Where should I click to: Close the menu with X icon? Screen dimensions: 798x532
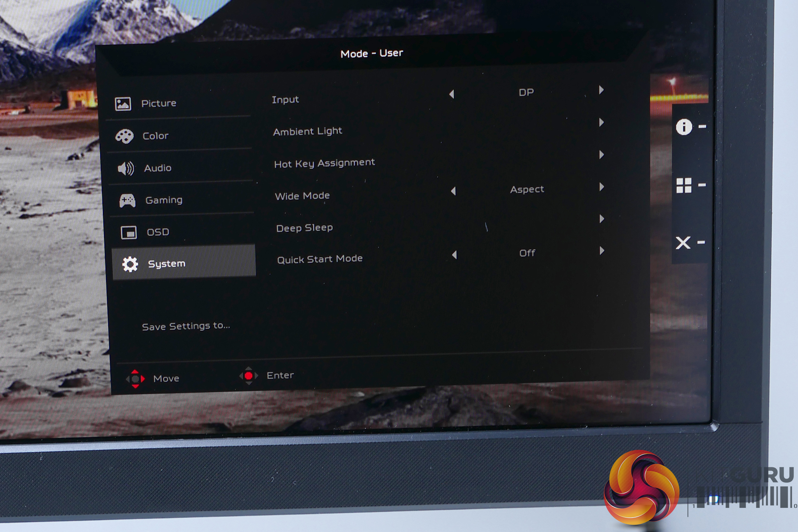click(683, 243)
